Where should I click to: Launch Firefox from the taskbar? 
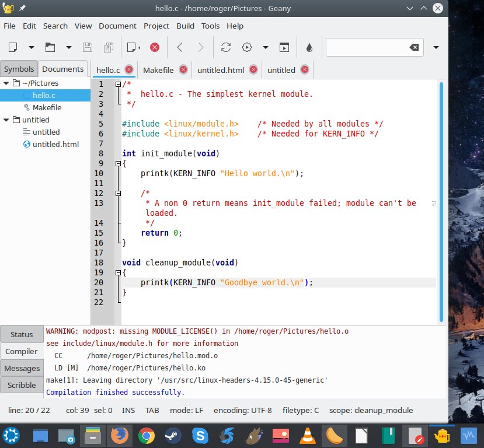click(119, 435)
